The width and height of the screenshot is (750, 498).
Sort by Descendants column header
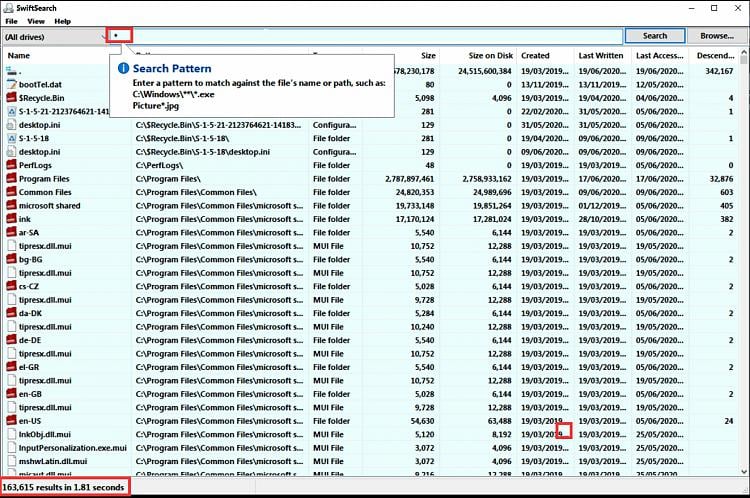tap(715, 55)
